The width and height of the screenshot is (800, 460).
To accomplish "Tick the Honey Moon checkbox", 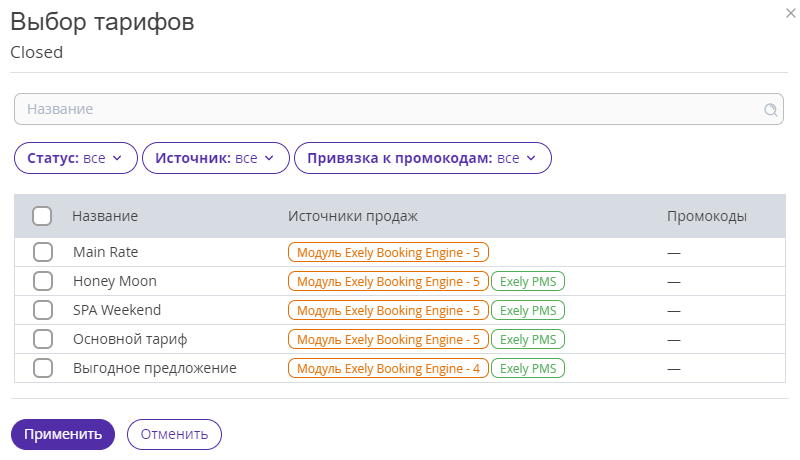I will coord(43,281).
